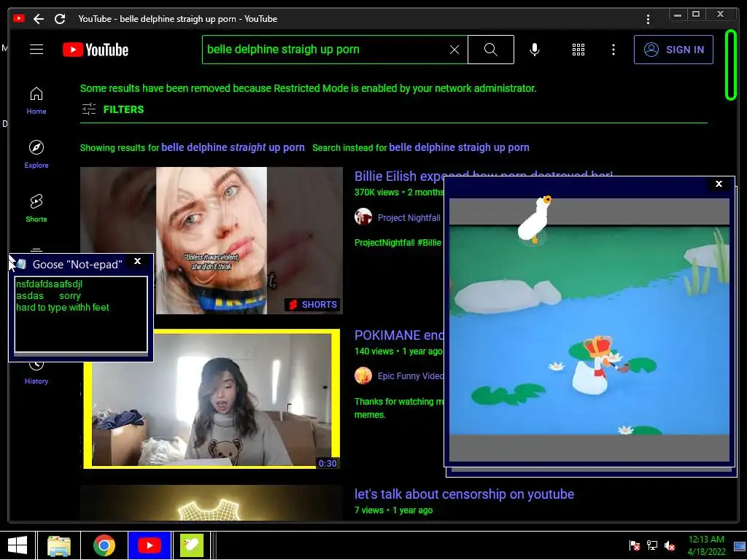
Task: Search instead for original 'straigh' query
Action: coord(460,147)
